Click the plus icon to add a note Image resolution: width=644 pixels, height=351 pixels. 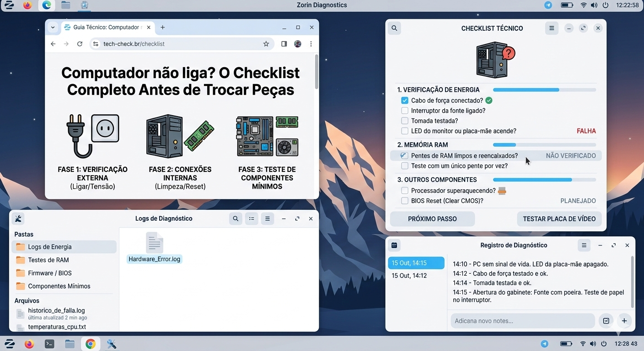624,320
